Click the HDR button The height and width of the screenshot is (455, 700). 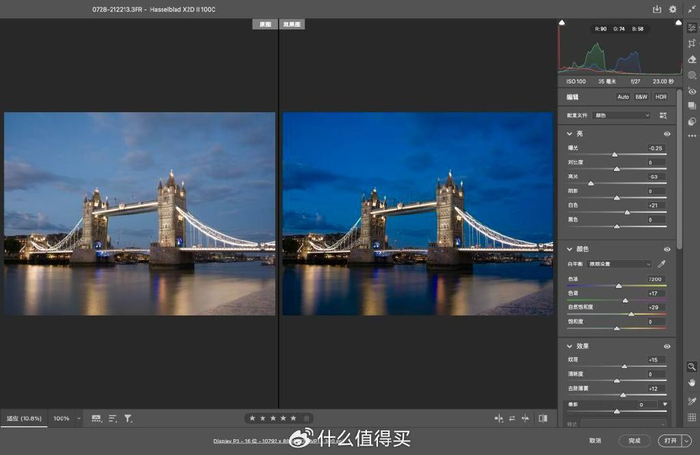tap(661, 96)
